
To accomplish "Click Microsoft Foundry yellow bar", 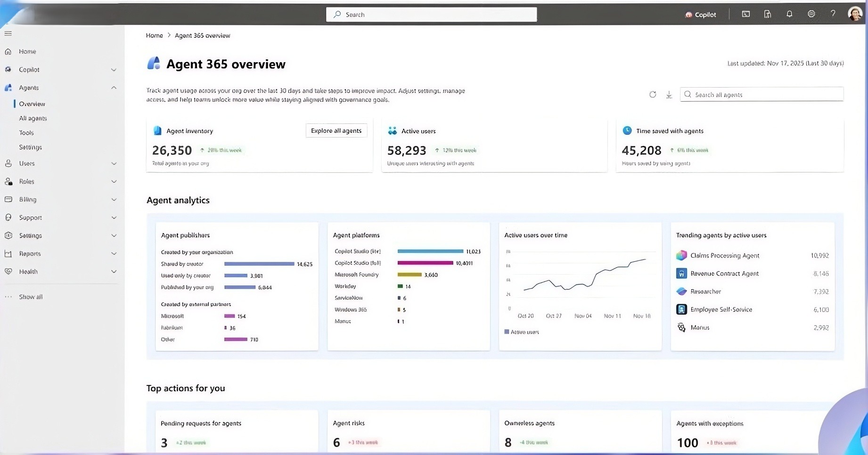I will click(409, 275).
